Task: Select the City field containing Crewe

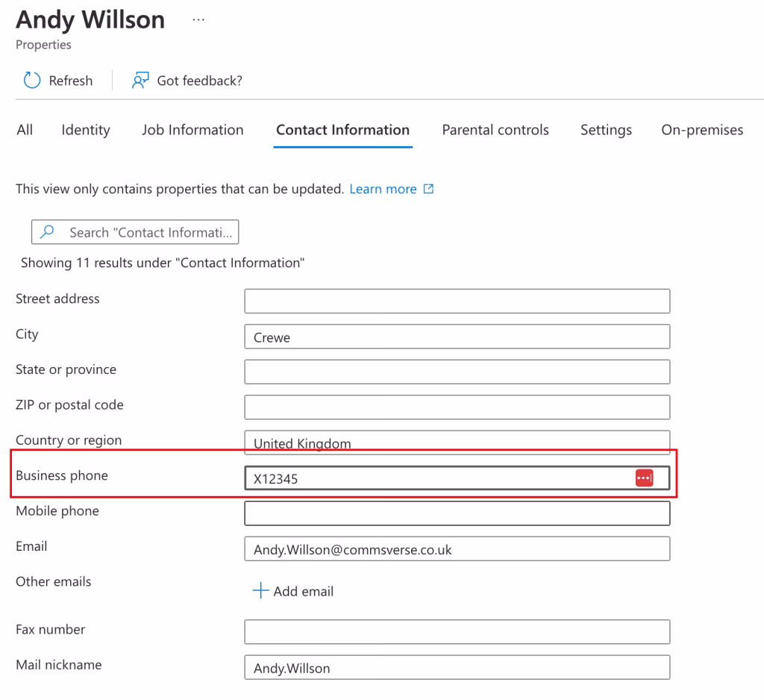Action: pyautogui.click(x=457, y=337)
